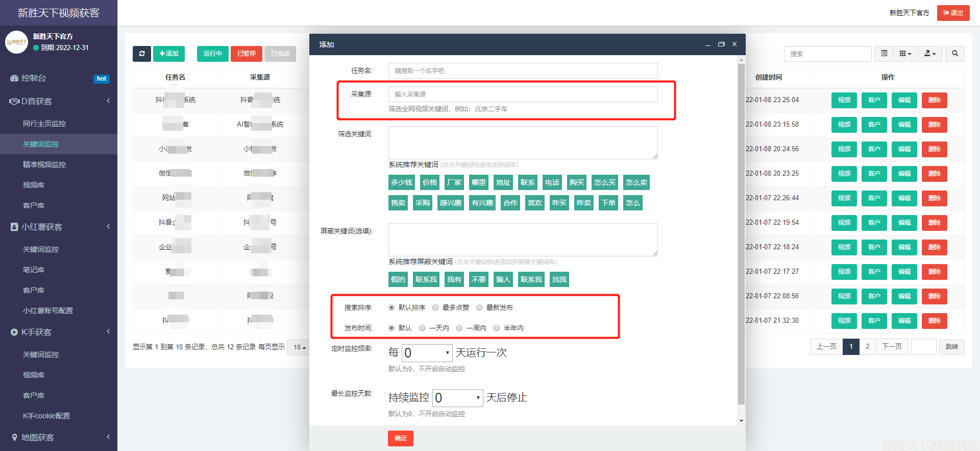The height and width of the screenshot is (451, 980).
Task: Open the 最长监控天数 days dropdown
Action: click(457, 398)
